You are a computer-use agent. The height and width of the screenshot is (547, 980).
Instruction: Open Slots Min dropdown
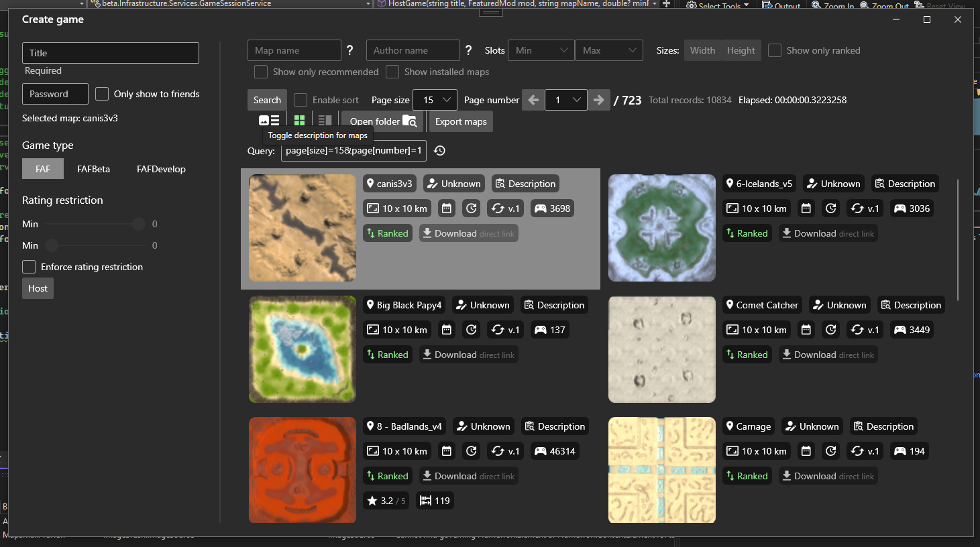(x=541, y=50)
